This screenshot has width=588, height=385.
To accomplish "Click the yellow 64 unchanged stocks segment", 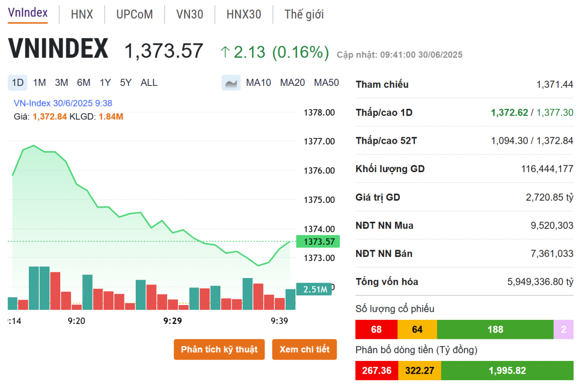I will click(417, 329).
